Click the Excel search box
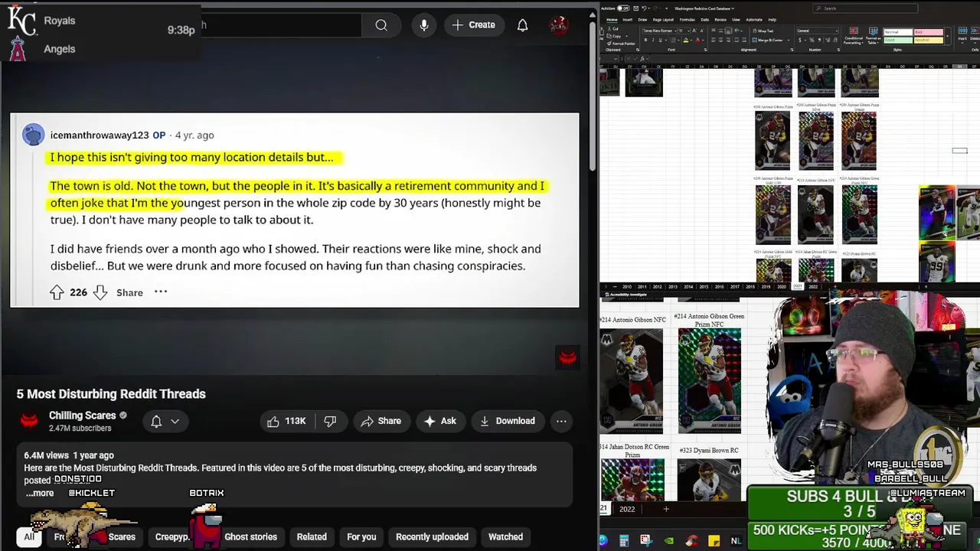The width and height of the screenshot is (980, 551). (865, 8)
